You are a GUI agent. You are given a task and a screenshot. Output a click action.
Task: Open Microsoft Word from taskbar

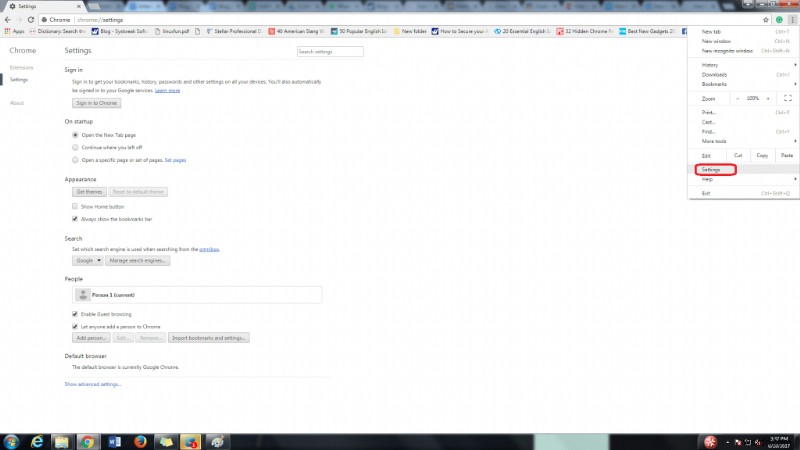click(114, 442)
